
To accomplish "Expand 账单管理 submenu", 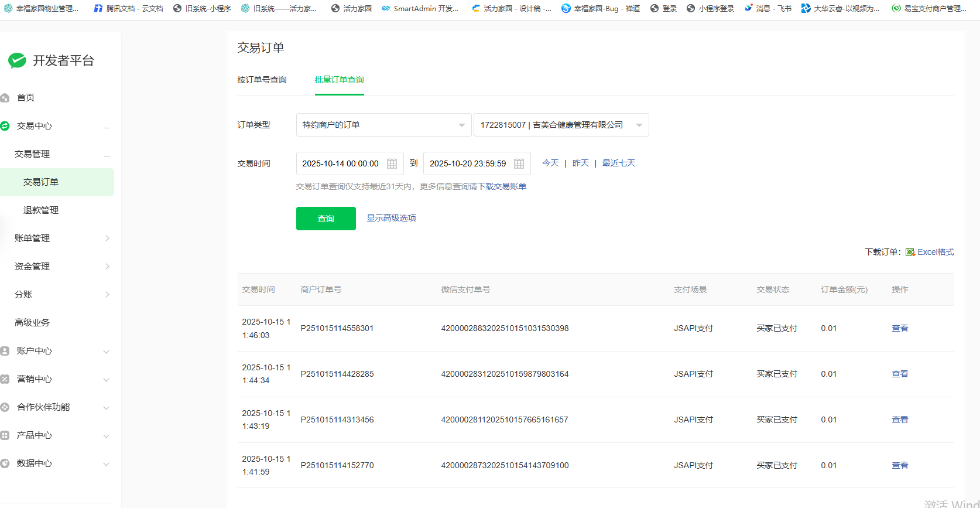I will (107, 238).
